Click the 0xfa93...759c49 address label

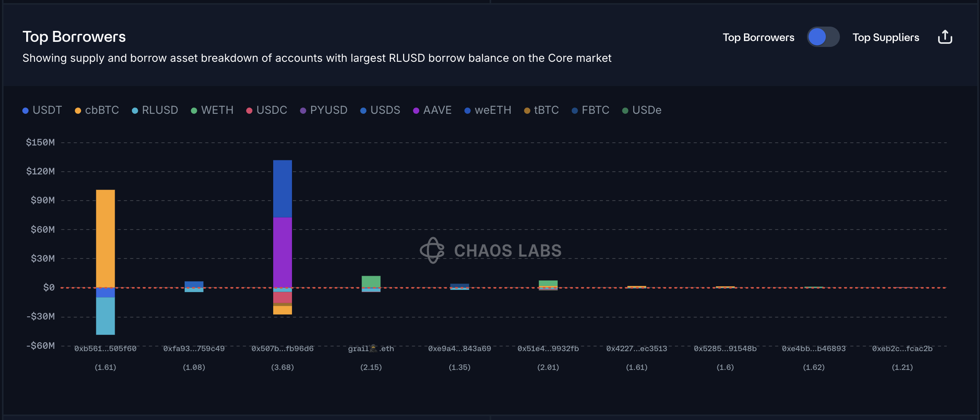point(194,348)
